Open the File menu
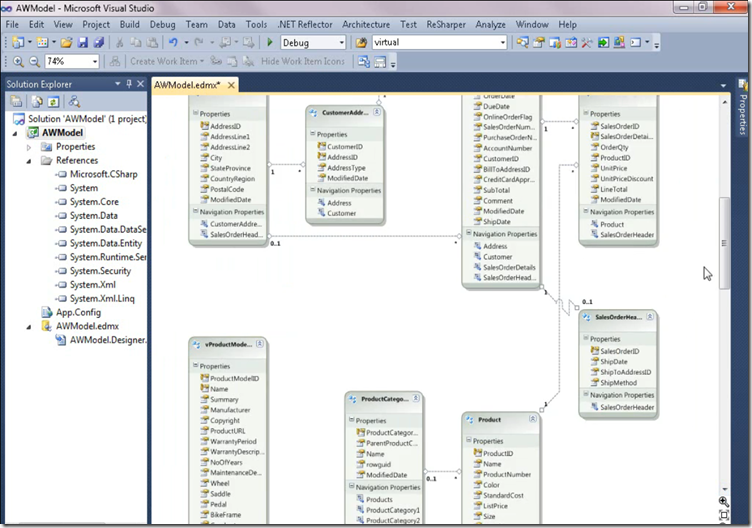The image size is (752, 528). pos(12,24)
